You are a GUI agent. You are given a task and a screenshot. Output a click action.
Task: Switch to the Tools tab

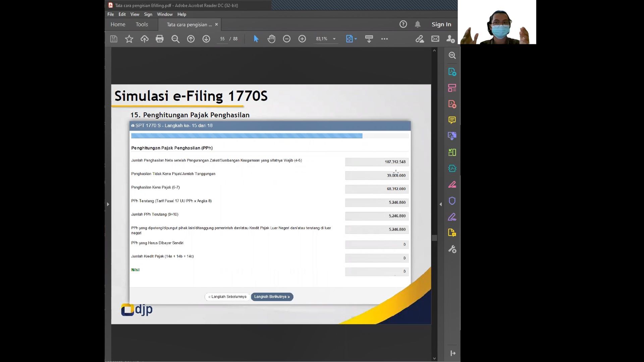[x=142, y=24]
